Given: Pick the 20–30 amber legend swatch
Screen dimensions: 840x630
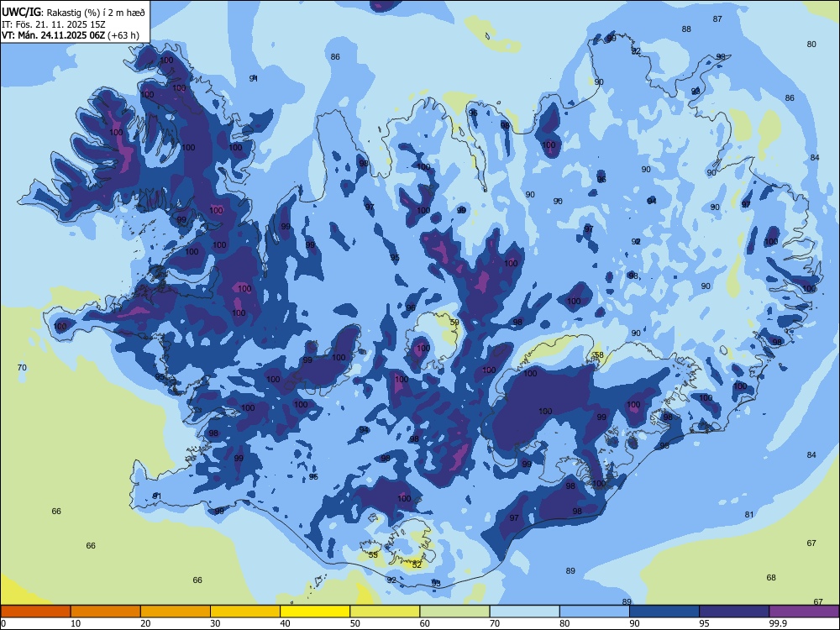Looking at the screenshot, I should coord(176,612).
